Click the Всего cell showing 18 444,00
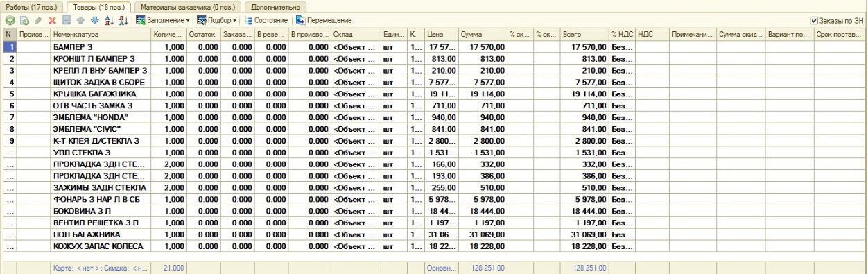This screenshot has width=868, height=274. 586,211
